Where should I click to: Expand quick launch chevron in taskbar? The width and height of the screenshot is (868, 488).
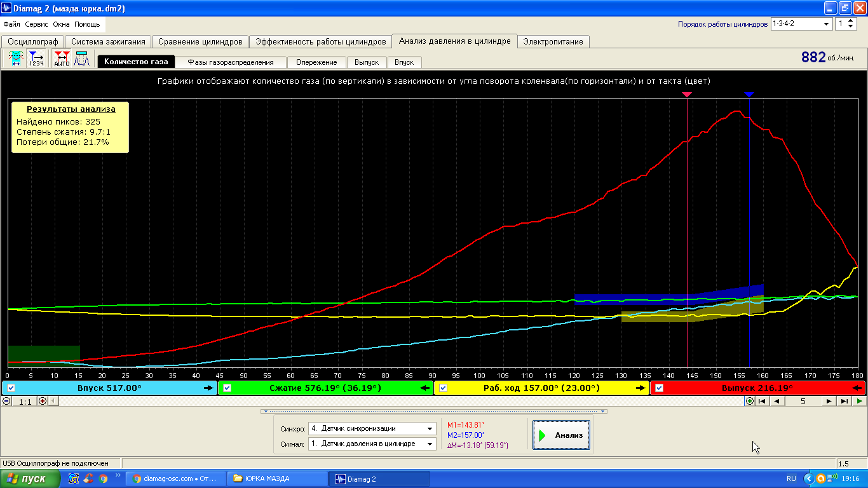click(x=118, y=475)
